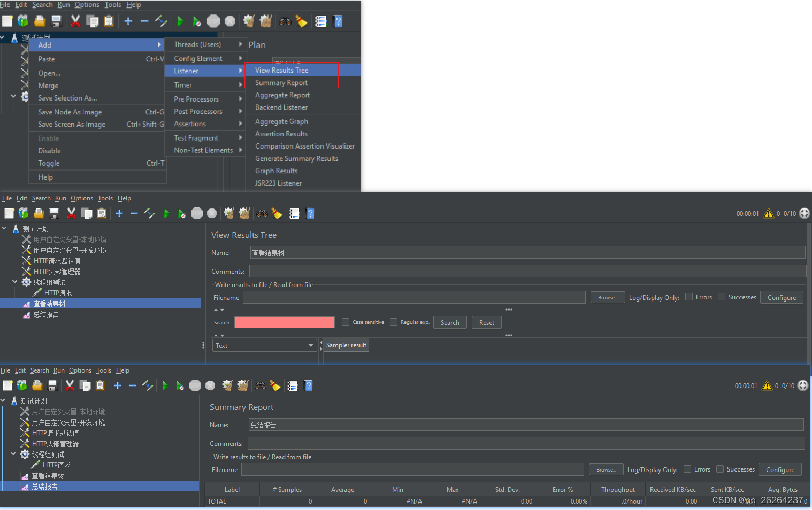Click the New test plan icon in the top context-menu window toolbar

point(7,21)
